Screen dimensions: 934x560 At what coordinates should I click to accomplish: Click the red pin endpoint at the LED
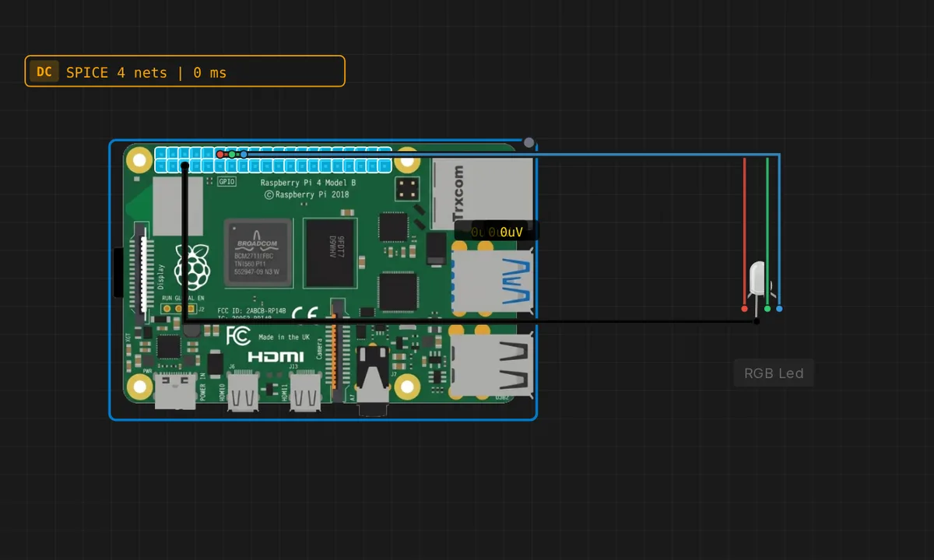[x=745, y=309]
